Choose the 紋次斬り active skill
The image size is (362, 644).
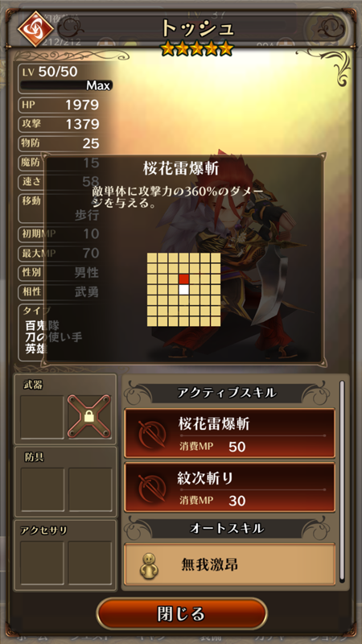click(x=230, y=488)
